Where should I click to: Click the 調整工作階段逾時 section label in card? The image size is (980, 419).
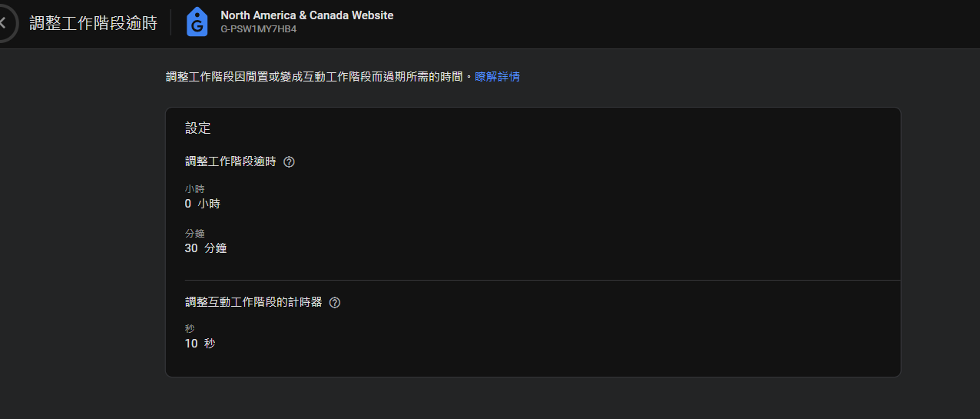(230, 162)
